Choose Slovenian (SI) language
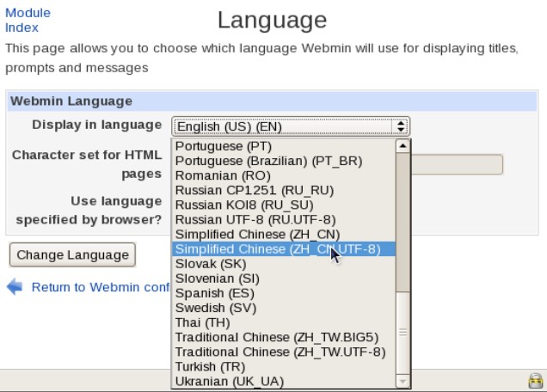 point(284,279)
